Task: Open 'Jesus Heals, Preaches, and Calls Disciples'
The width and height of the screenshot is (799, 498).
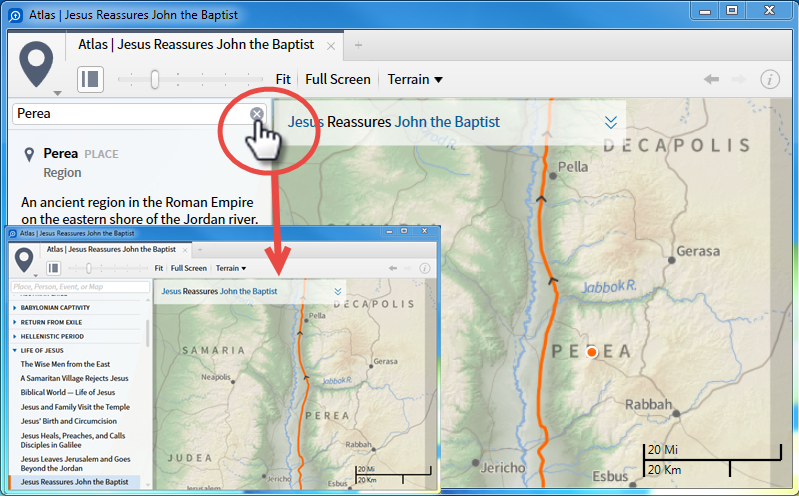Action: (73, 440)
